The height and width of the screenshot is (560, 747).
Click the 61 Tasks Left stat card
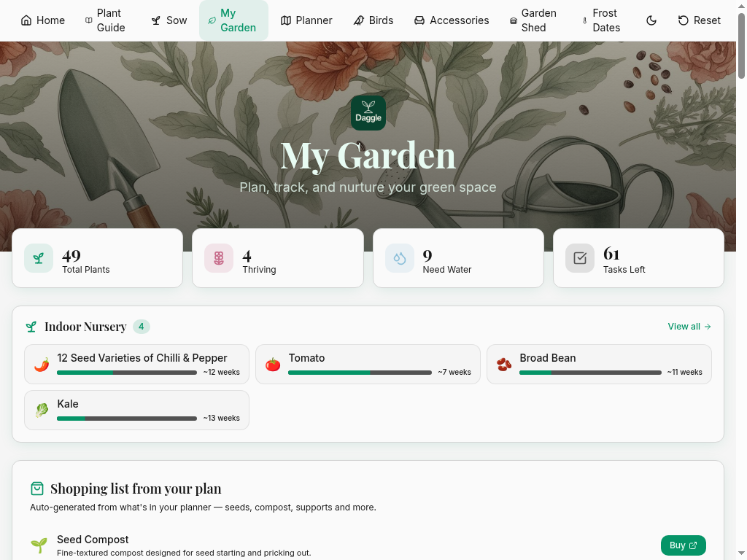tap(638, 258)
